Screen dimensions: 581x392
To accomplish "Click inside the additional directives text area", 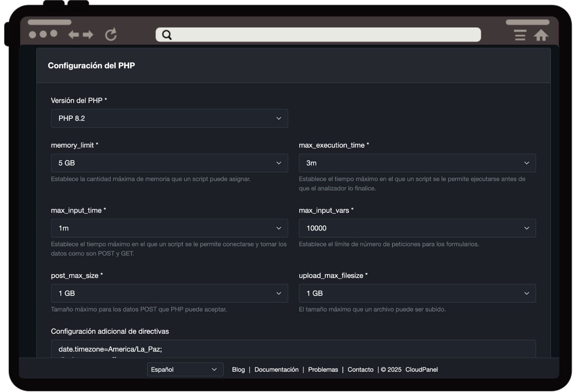I will 293,349.
